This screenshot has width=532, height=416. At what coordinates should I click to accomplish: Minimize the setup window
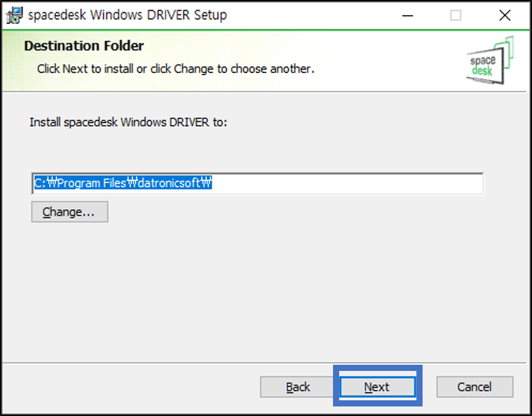[408, 16]
